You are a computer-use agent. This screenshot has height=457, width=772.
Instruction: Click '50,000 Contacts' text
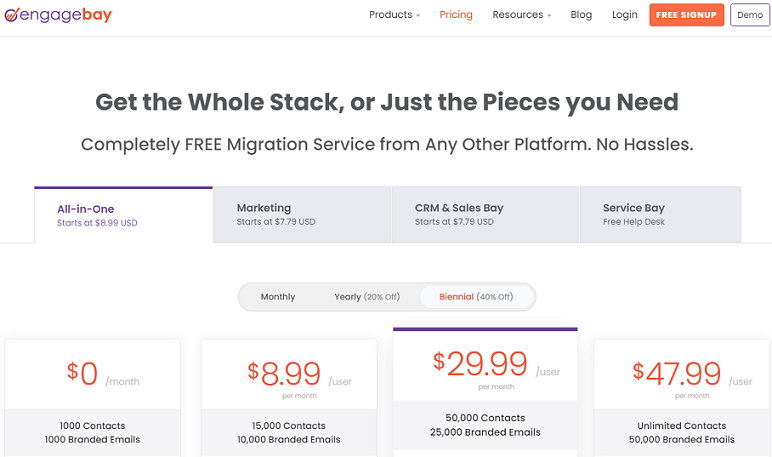485,418
